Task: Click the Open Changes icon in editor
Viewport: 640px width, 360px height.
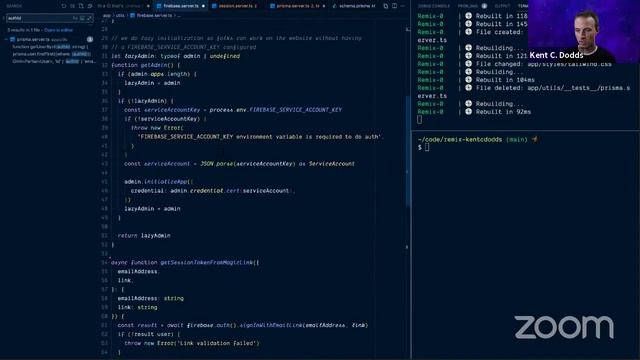Action: click(x=386, y=6)
